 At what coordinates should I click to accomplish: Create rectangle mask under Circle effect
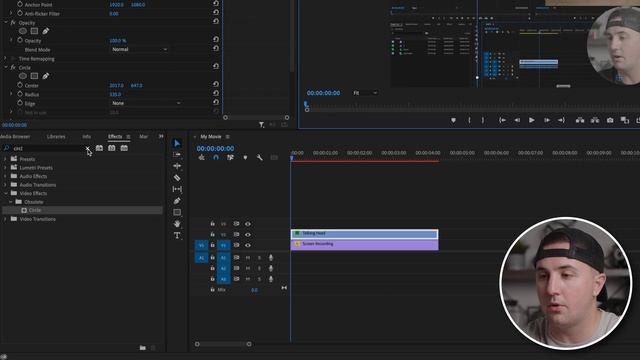click(x=34, y=76)
